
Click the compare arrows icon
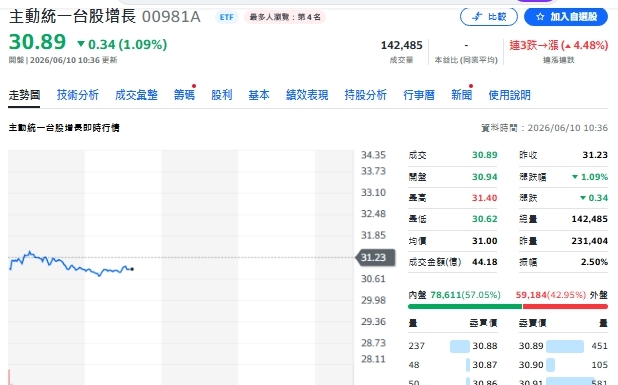coord(477,17)
